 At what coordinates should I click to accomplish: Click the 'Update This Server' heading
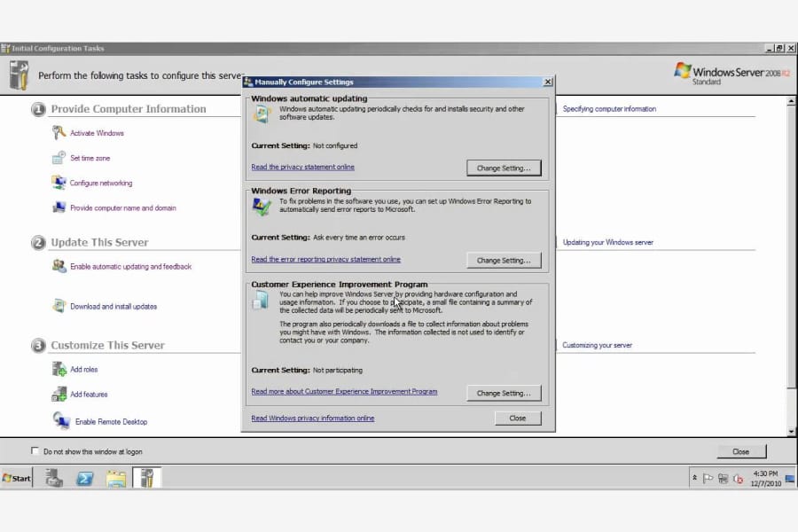click(99, 242)
